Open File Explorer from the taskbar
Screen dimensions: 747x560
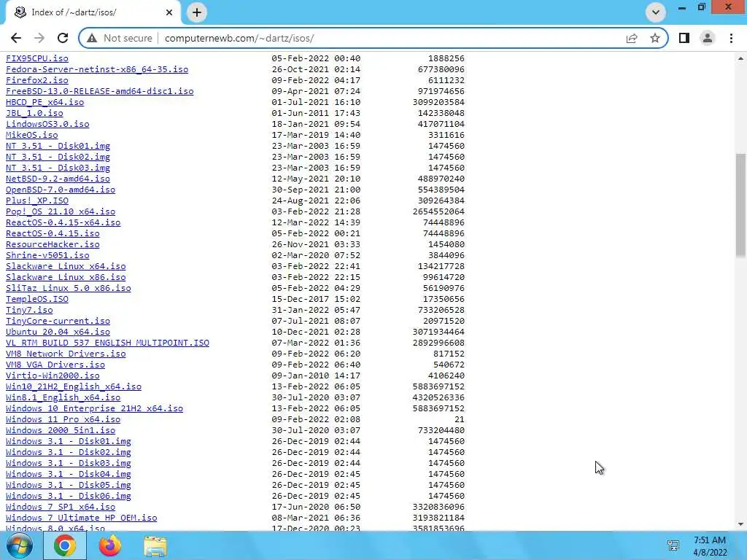tap(155, 545)
